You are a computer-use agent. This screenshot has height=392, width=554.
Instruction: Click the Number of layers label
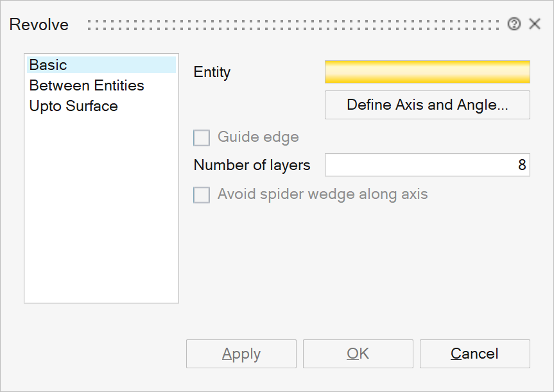coord(252,166)
